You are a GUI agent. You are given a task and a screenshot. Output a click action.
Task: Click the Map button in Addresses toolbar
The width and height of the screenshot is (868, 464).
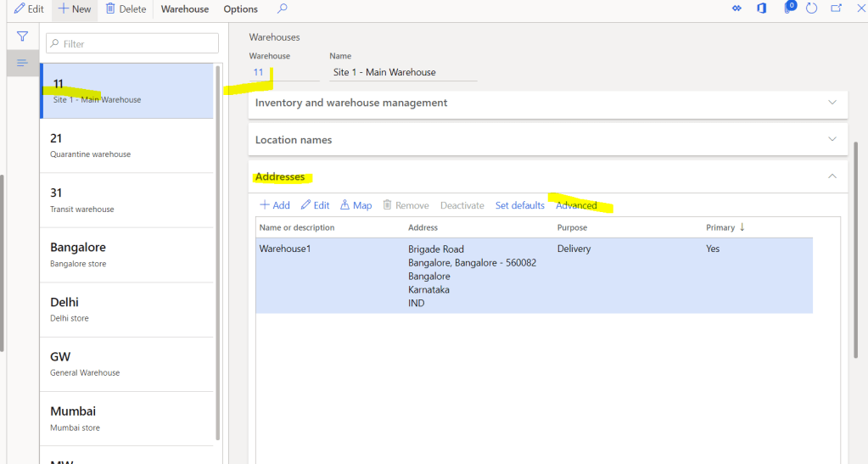tap(356, 205)
